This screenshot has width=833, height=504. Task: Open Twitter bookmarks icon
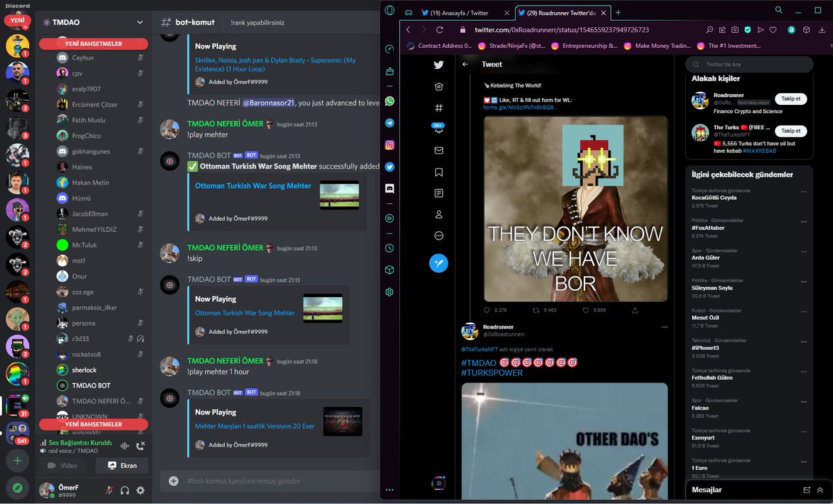coord(439,172)
